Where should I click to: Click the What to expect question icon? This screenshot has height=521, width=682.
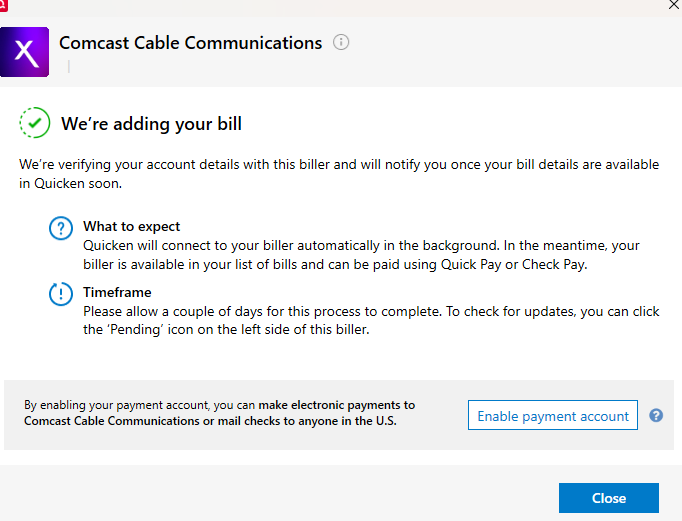(61, 228)
